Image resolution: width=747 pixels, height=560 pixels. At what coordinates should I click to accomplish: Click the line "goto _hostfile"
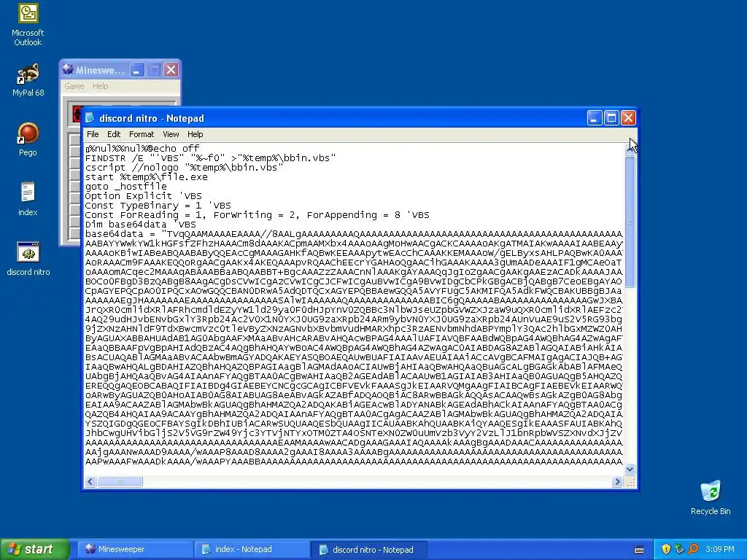[125, 186]
